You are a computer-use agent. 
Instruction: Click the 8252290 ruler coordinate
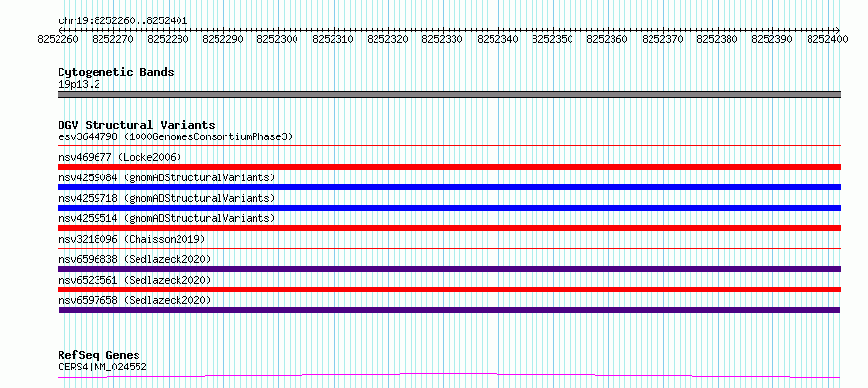click(x=222, y=39)
